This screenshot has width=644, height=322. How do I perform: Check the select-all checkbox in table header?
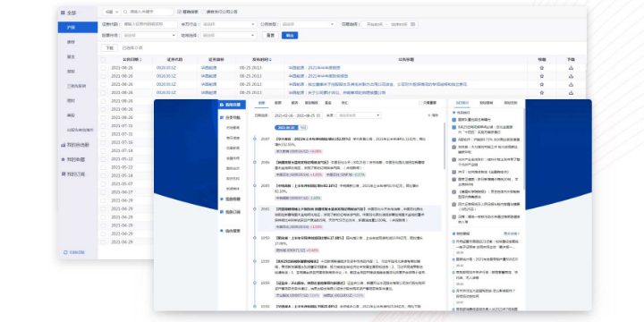pos(103,60)
